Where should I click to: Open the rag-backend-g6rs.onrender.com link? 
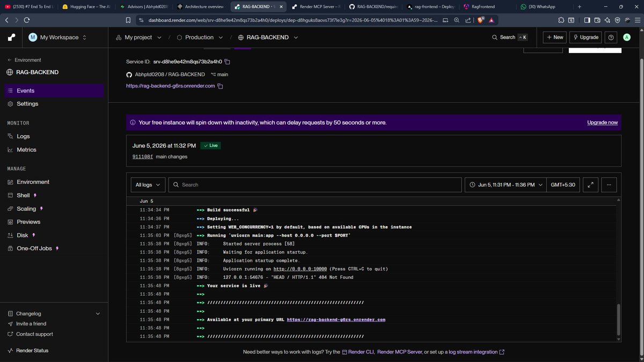(170, 86)
